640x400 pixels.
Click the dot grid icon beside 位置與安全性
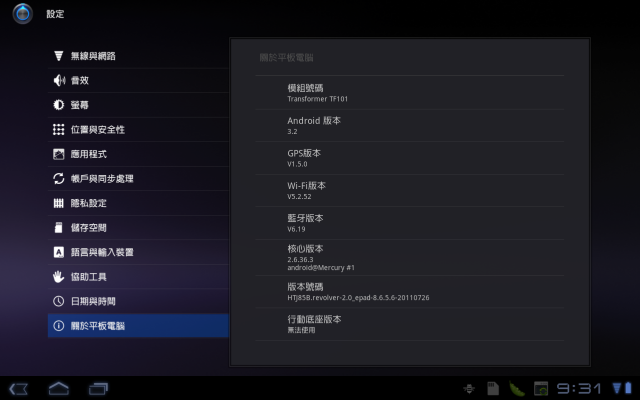pyautogui.click(x=59, y=129)
